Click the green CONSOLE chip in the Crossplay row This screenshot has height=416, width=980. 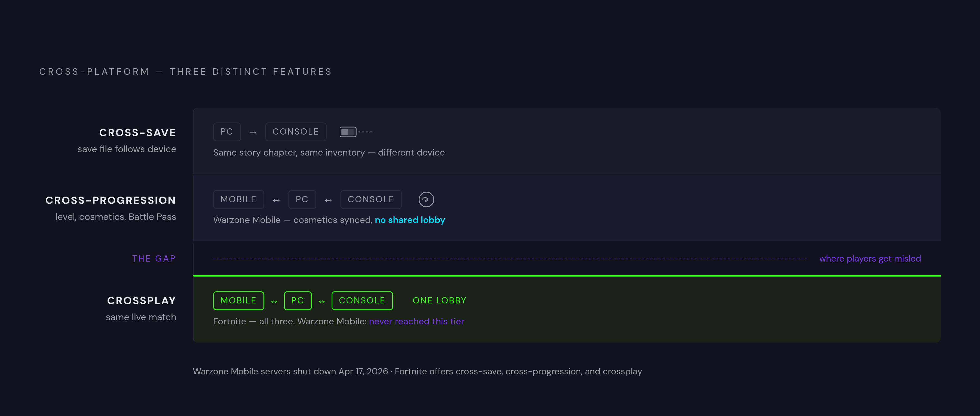tap(362, 300)
